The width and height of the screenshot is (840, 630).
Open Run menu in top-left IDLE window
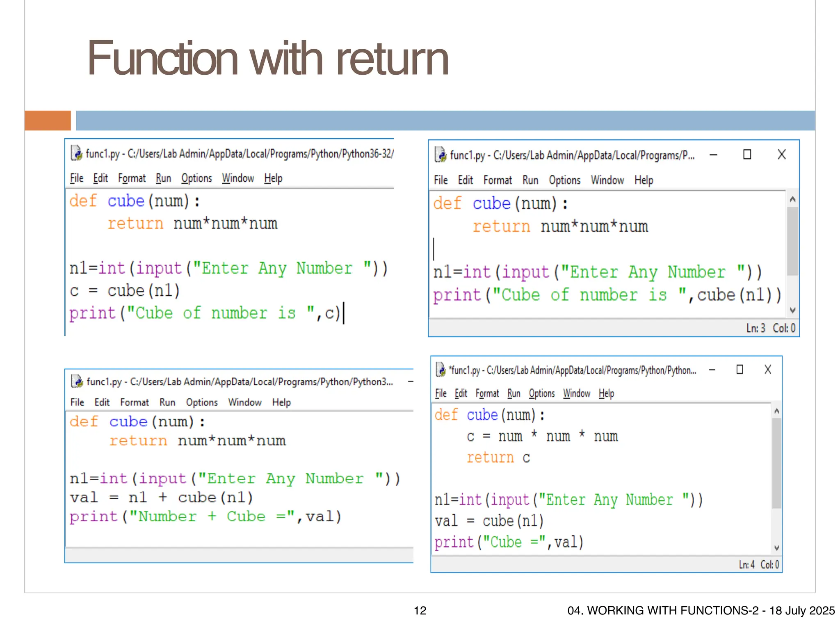[163, 178]
